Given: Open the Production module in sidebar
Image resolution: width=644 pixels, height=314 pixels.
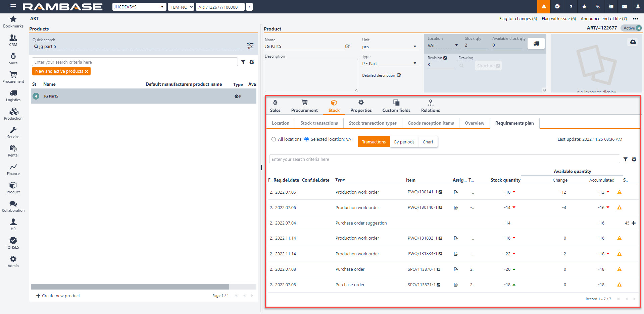Looking at the screenshot, I should click(13, 114).
